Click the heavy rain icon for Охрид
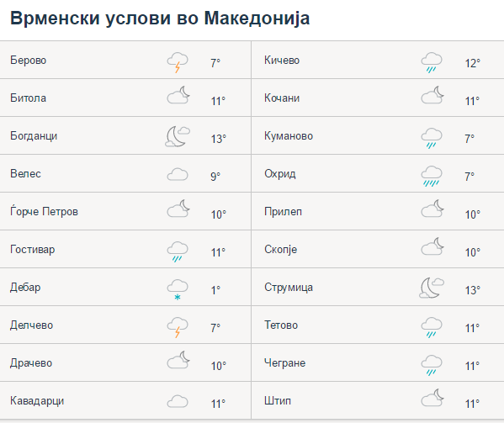Viewport: 504px width, 423px height. tap(432, 176)
